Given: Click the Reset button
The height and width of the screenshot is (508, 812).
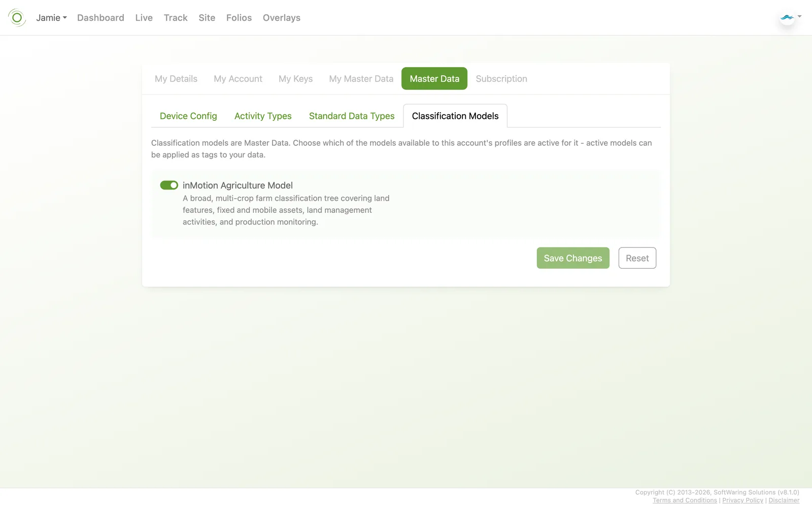Looking at the screenshot, I should tap(637, 258).
